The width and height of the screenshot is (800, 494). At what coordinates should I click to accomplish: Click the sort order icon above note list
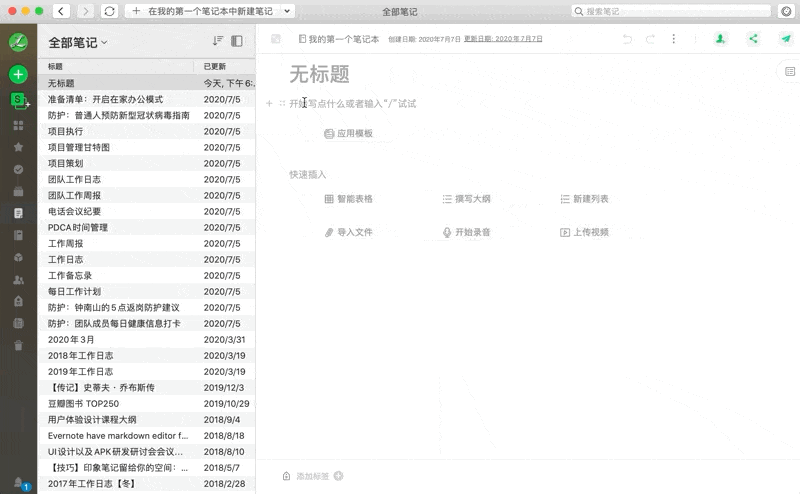(x=218, y=41)
